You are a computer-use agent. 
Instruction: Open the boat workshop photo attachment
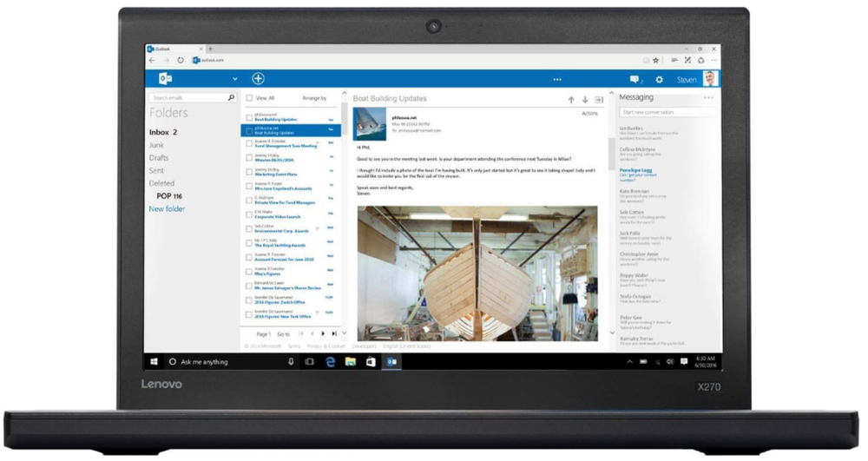click(477, 273)
